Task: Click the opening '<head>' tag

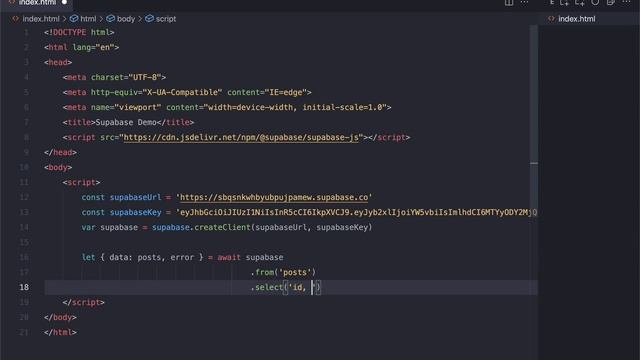Action: [x=58, y=62]
